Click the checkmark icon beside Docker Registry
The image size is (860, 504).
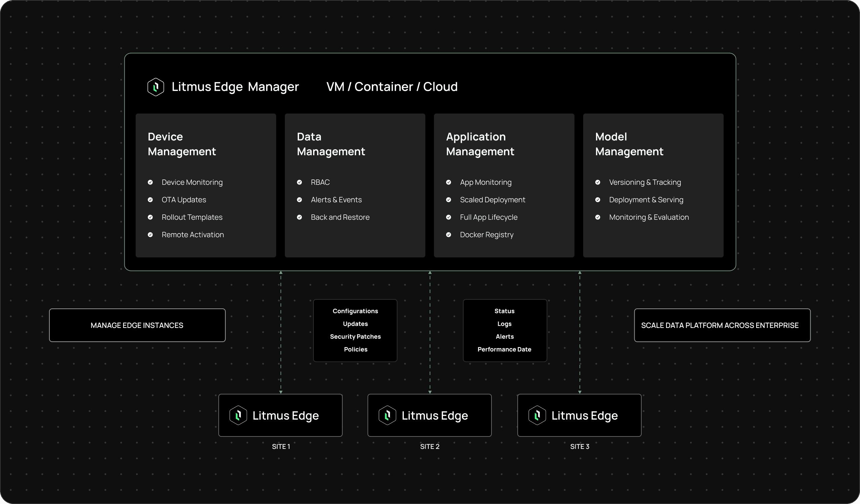click(448, 235)
